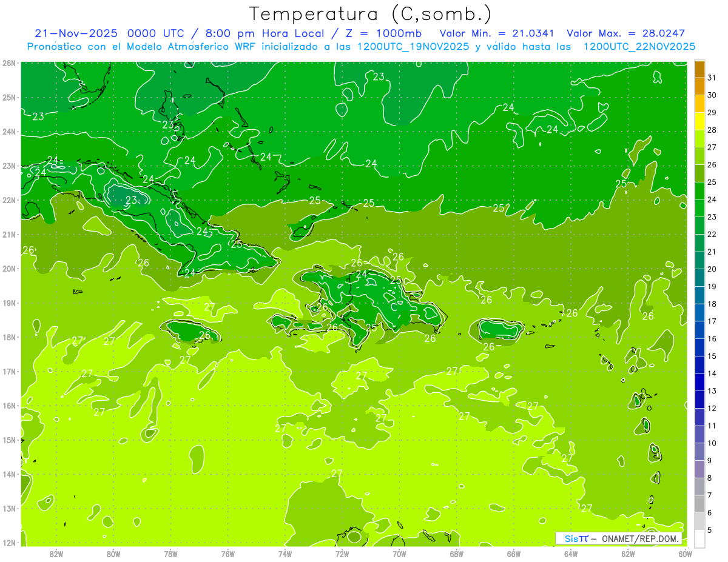Click the '16N' latitude axis label
This screenshot has width=728, height=562.
click(x=9, y=406)
